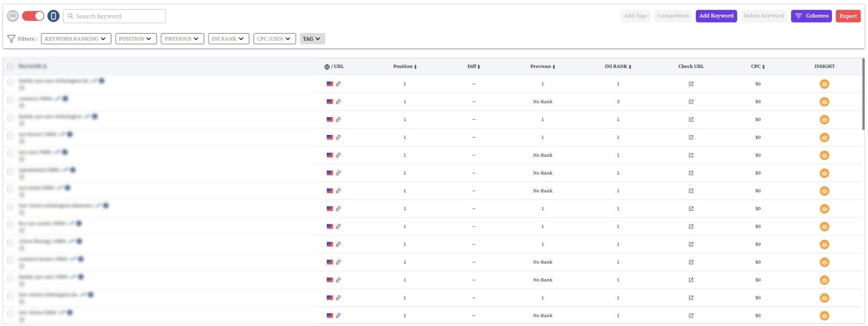This screenshot has width=868, height=326.
Task: Export the keyword table
Action: [x=848, y=16]
